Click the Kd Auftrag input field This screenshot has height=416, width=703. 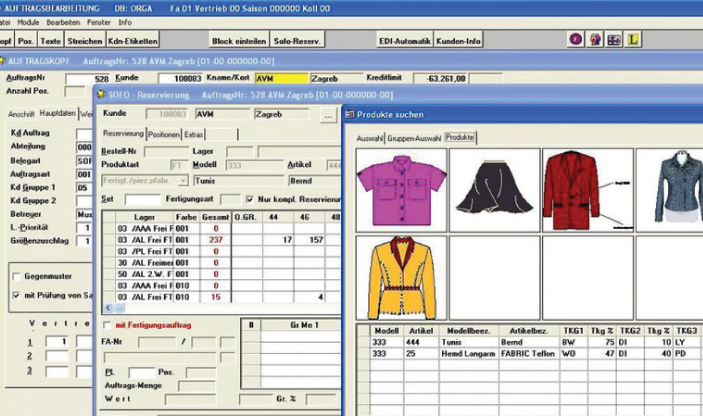point(84,134)
